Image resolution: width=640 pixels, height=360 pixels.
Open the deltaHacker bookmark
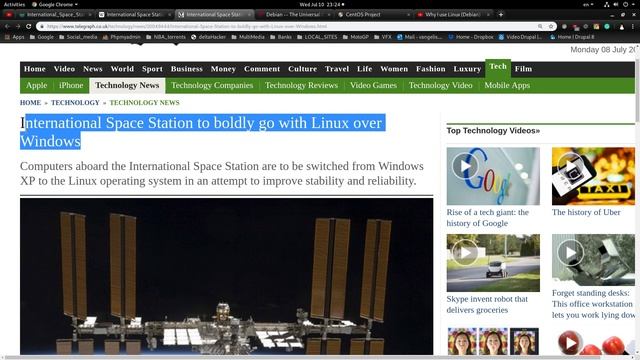point(208,37)
